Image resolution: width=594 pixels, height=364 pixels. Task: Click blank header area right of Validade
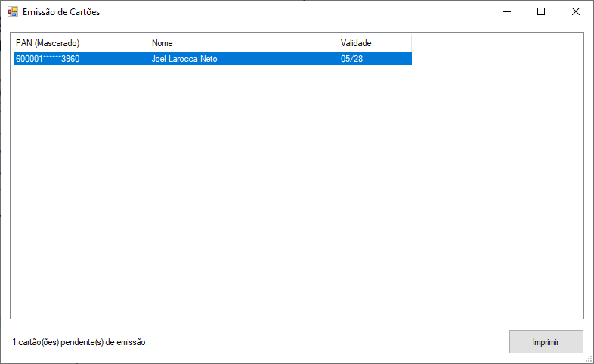point(497,43)
